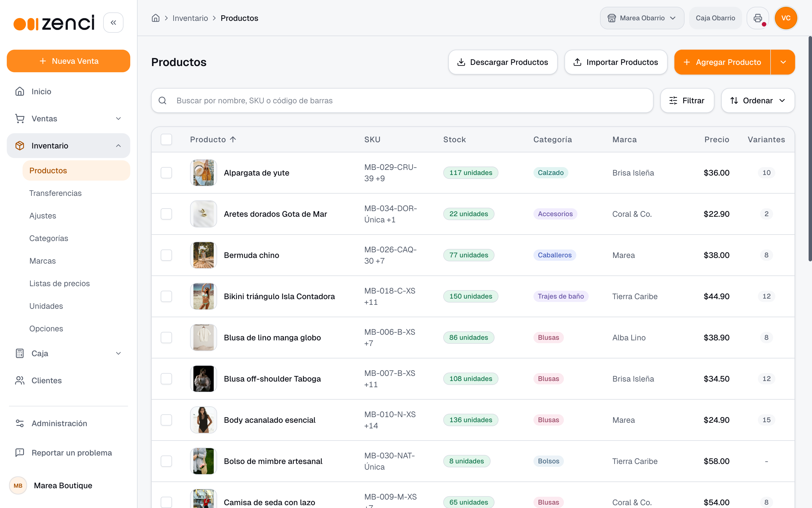The width and height of the screenshot is (812, 508).
Task: Click the Administración sliders icon
Action: click(20, 423)
